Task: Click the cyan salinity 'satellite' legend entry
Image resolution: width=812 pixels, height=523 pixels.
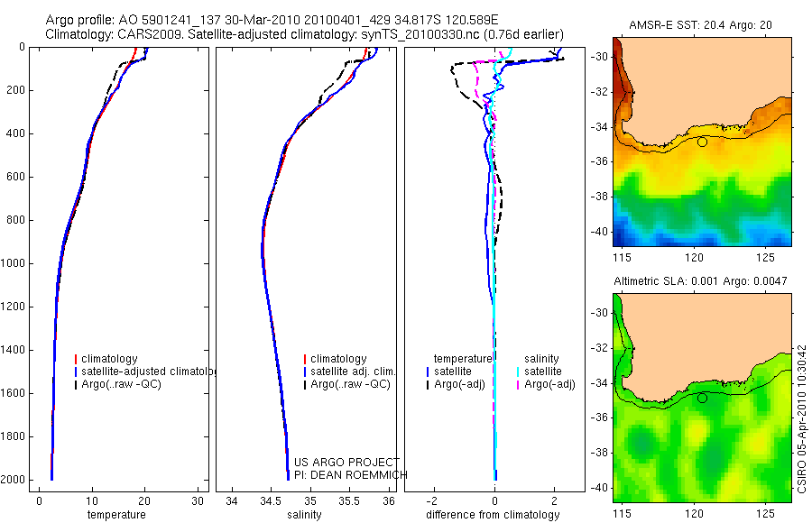Action: tap(540, 372)
